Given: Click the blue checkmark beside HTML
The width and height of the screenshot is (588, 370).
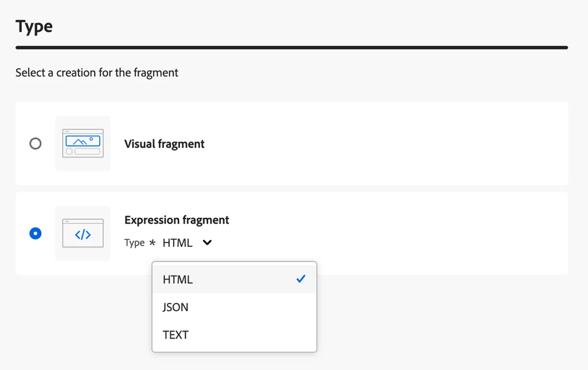Looking at the screenshot, I should (301, 279).
